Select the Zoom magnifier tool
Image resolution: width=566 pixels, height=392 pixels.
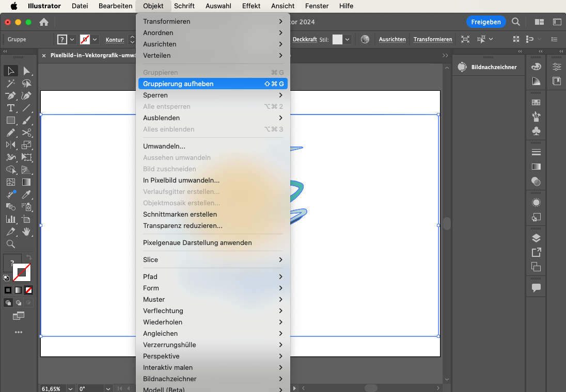(10, 244)
